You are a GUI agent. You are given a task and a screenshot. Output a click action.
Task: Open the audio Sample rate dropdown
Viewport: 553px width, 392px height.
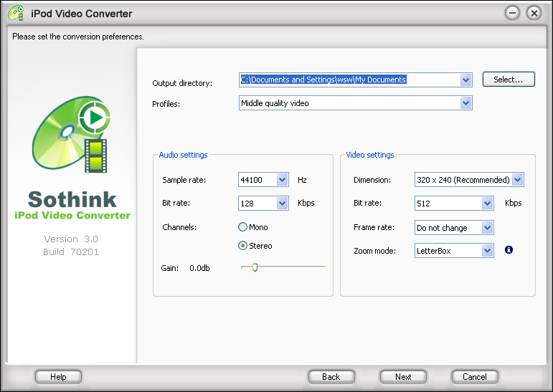[x=263, y=180]
